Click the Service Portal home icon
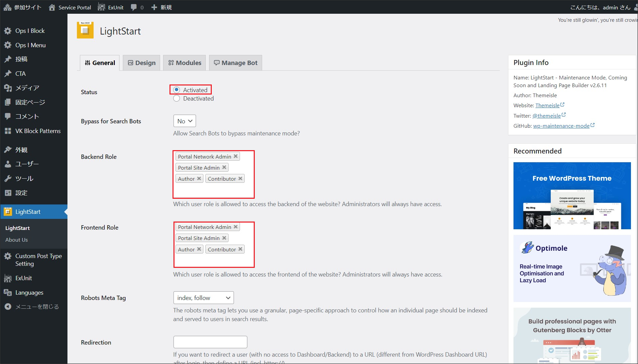Screen dimensions: 638x364 [x=52, y=7]
